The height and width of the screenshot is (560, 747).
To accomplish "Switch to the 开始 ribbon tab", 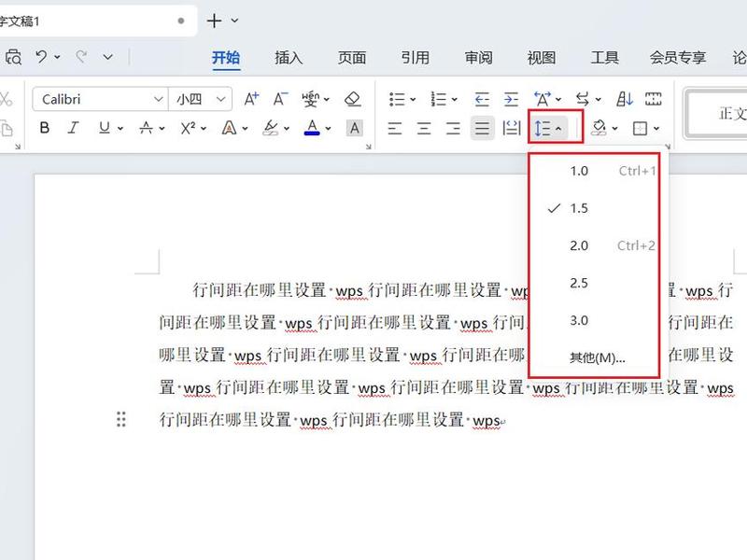I will coord(226,58).
